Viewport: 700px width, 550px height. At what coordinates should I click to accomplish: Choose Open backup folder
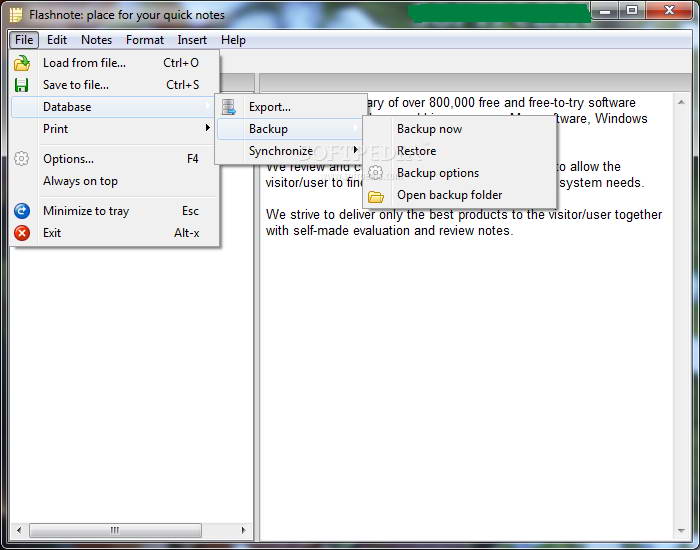[460, 195]
